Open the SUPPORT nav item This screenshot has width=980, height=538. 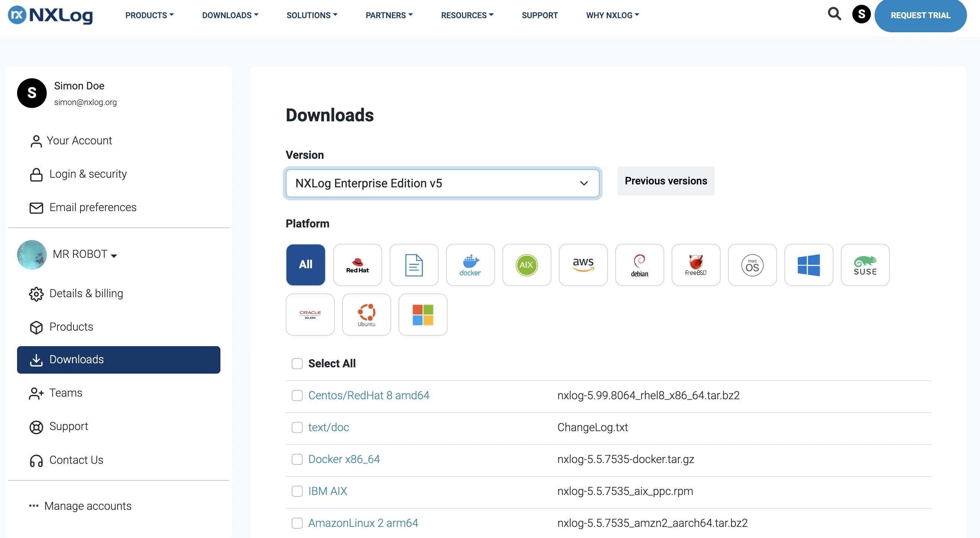pos(540,15)
